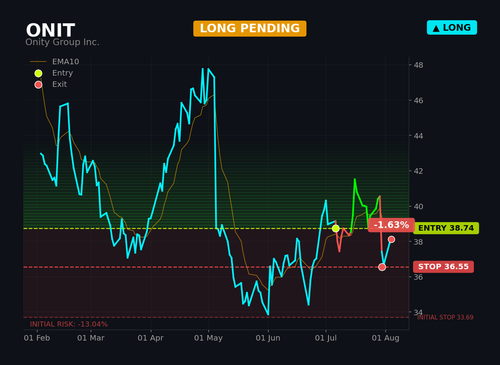500x365 pixels.
Task: Click the Entry legend entry
Action: point(53,73)
